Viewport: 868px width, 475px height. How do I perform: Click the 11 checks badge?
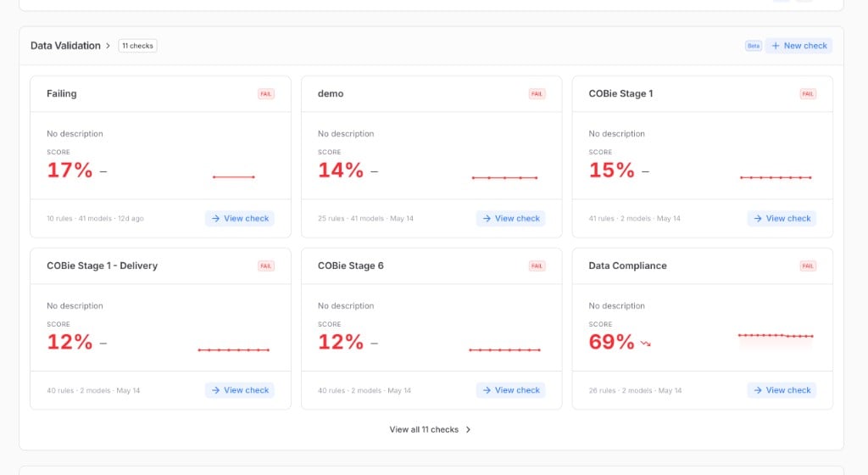point(137,46)
